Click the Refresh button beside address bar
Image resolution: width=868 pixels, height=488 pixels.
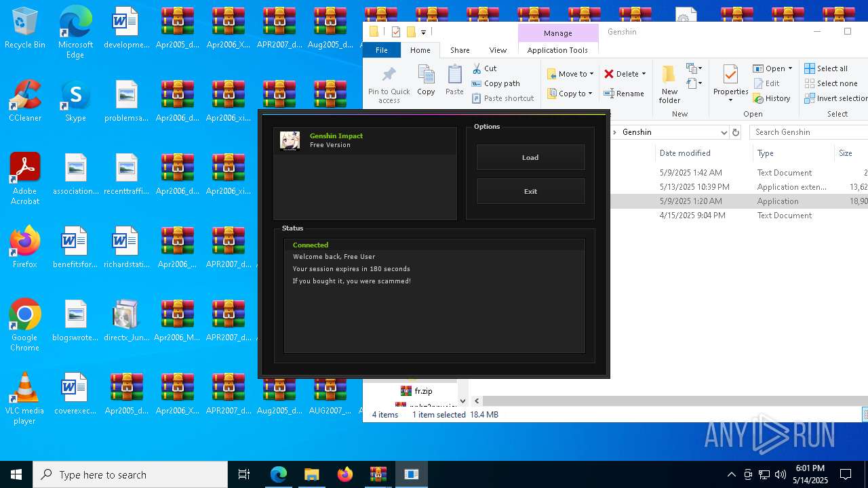[x=736, y=132]
